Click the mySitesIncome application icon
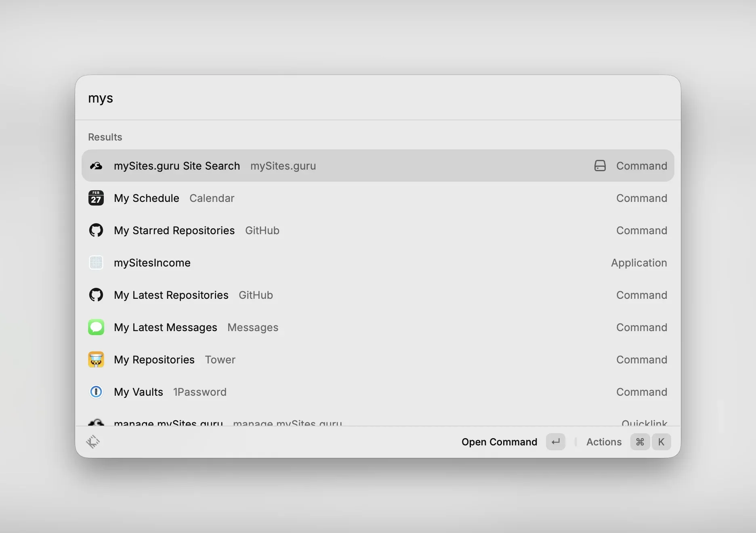 point(96,262)
